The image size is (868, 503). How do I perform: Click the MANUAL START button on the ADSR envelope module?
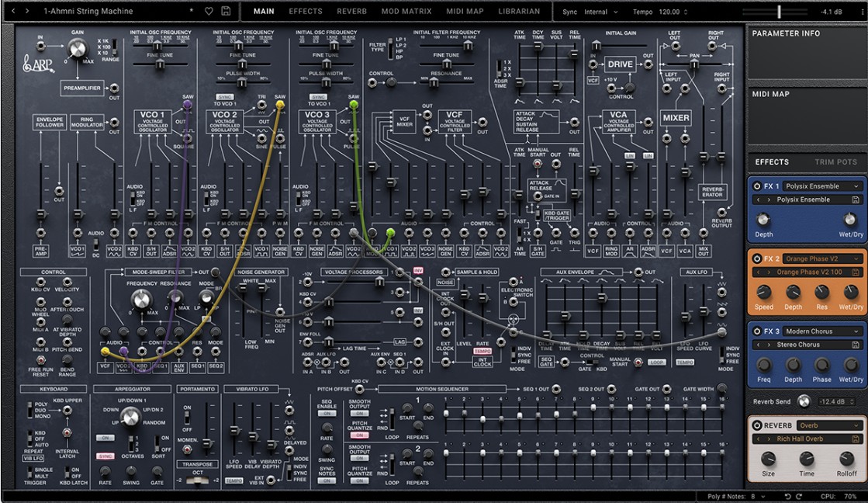[537, 164]
